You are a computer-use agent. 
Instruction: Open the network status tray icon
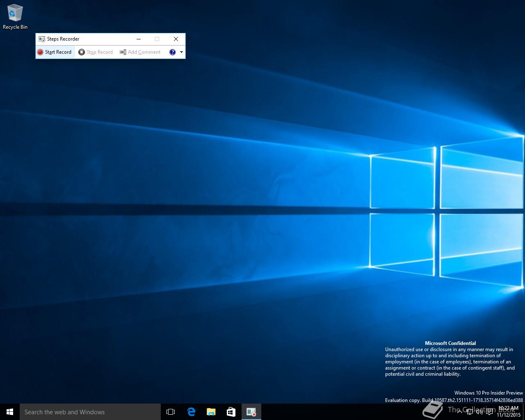tap(470, 412)
